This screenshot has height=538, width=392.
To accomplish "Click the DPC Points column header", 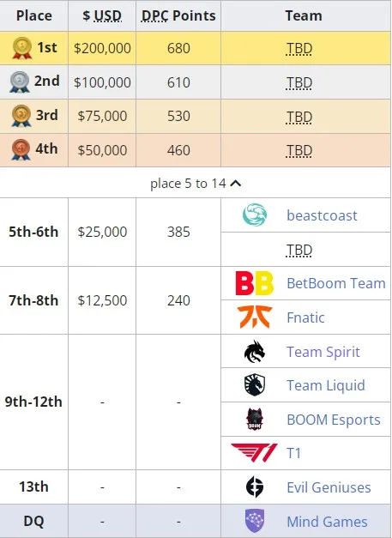I will pos(178,15).
